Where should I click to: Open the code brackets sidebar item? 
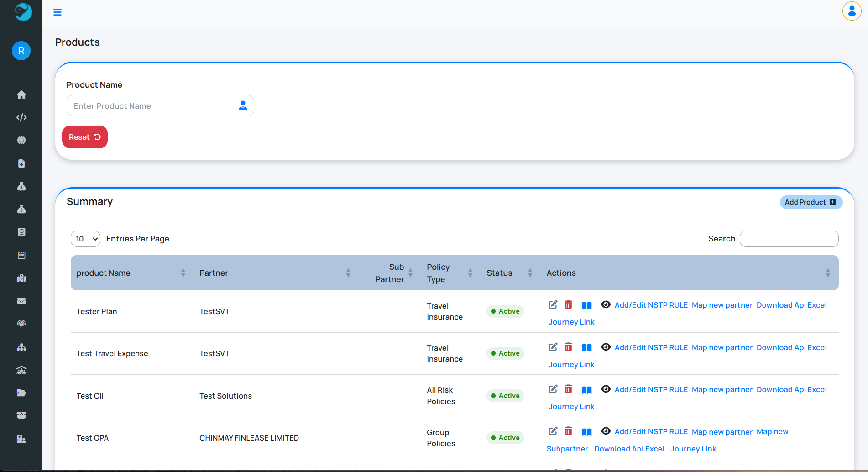[x=21, y=117]
